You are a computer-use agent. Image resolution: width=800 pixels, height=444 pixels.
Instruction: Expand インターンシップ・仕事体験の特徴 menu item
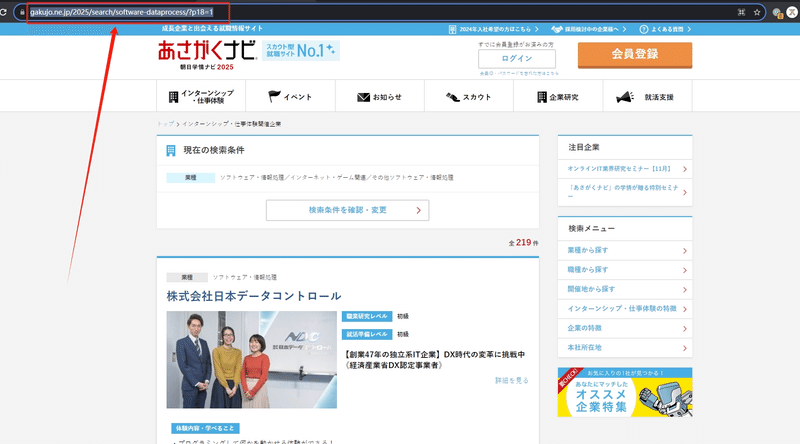tap(625, 309)
